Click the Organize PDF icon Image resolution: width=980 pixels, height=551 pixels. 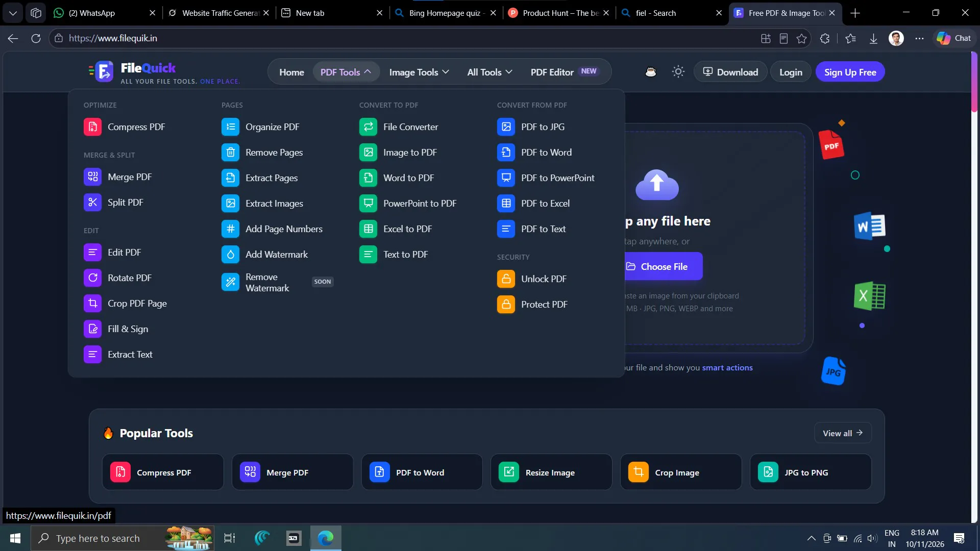click(x=230, y=127)
